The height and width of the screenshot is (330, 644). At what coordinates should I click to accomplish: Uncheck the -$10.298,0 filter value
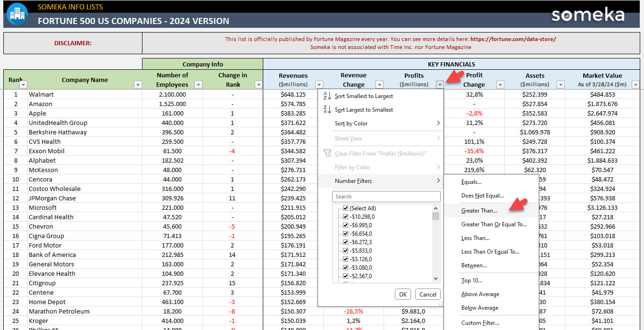click(x=346, y=217)
